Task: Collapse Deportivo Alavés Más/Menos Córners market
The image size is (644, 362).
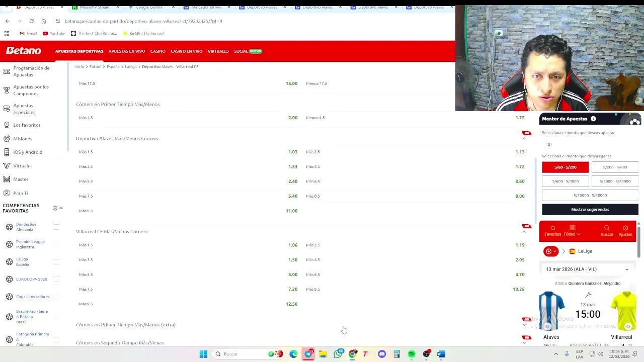Action: [524, 138]
